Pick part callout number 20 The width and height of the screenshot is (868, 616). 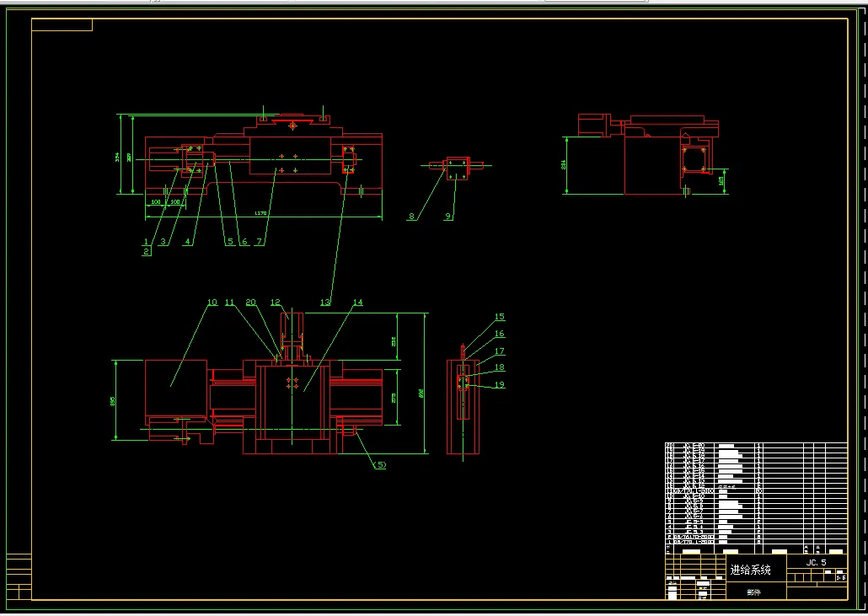pyautogui.click(x=251, y=303)
